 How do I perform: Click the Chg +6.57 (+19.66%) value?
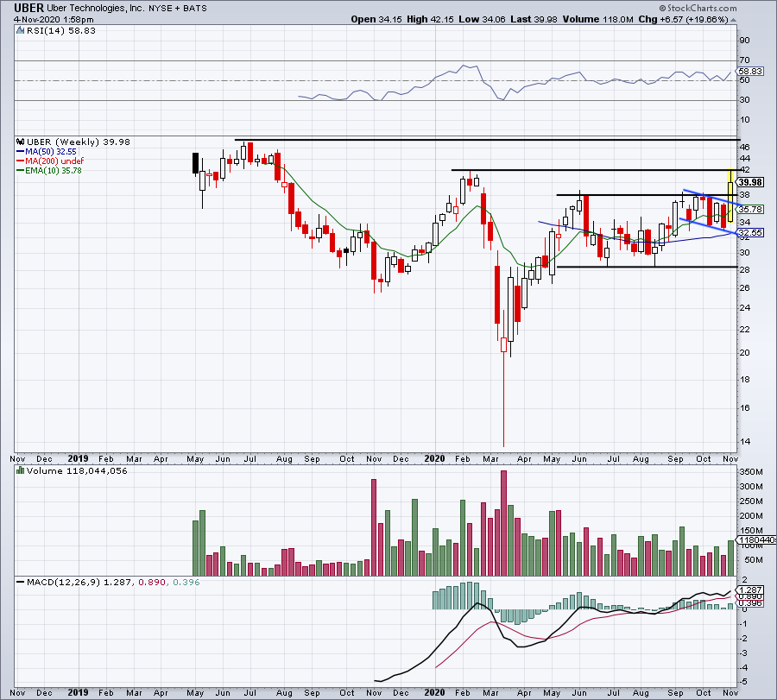[684, 19]
